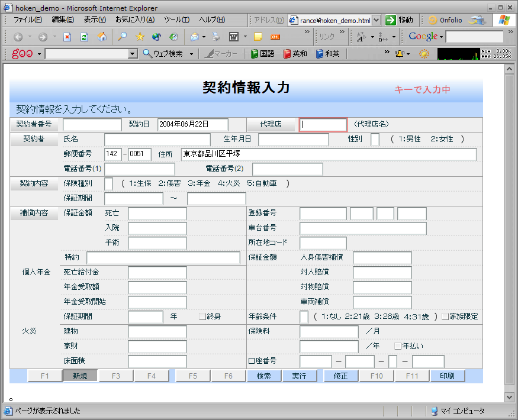Toggle the 終身 checkbox

tap(202, 316)
